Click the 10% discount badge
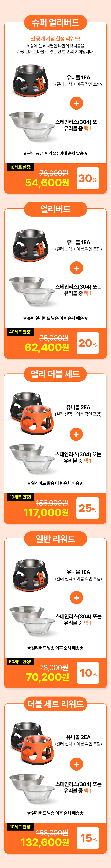This screenshot has width=111, height=868. pyautogui.click(x=88, y=673)
